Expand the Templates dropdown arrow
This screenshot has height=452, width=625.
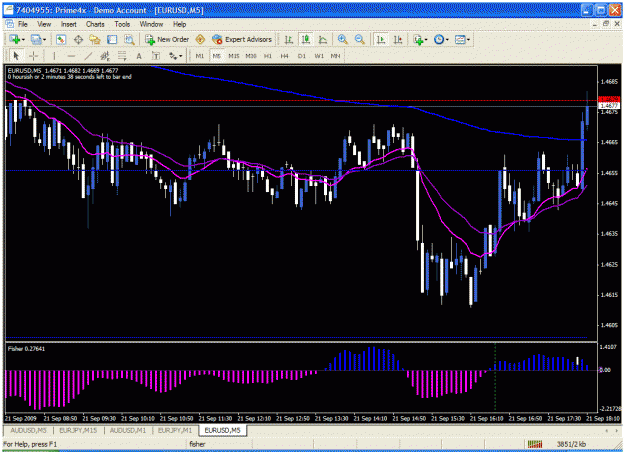[468, 39]
